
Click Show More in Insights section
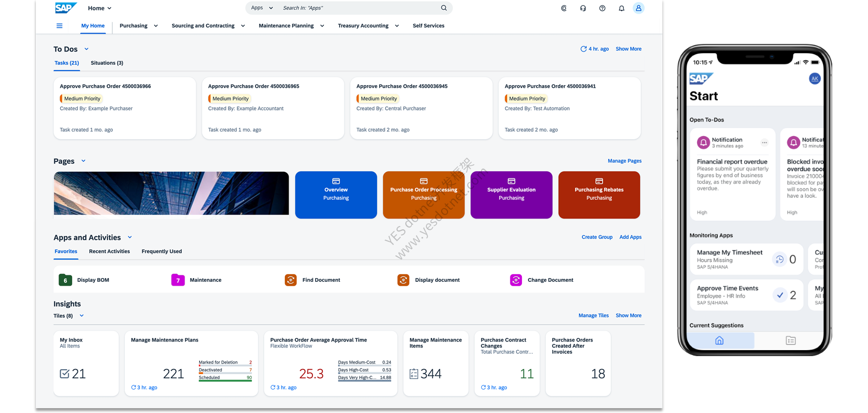pyautogui.click(x=628, y=315)
